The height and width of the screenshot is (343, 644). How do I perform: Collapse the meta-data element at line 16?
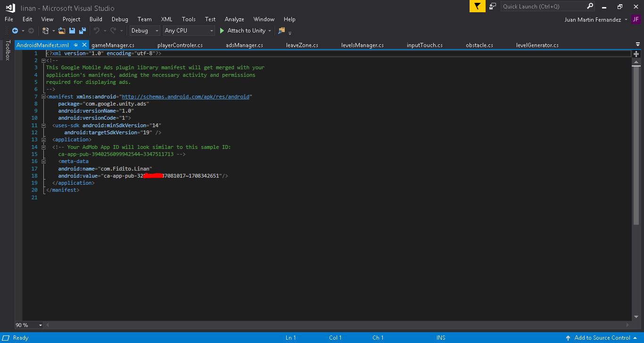(43, 161)
